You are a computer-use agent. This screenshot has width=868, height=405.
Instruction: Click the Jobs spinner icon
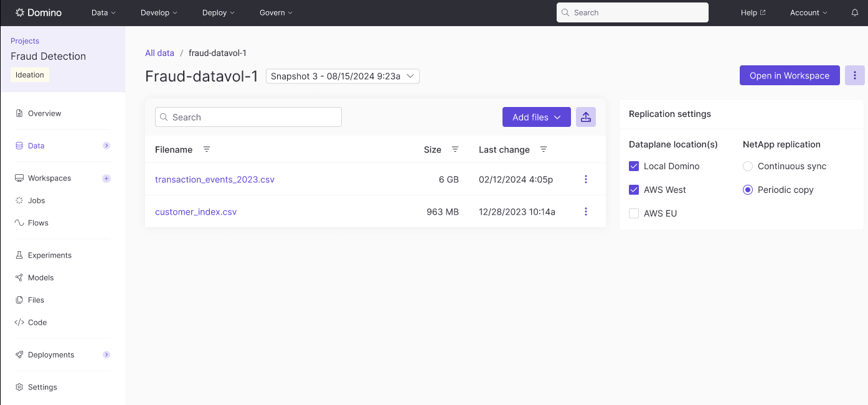click(19, 200)
